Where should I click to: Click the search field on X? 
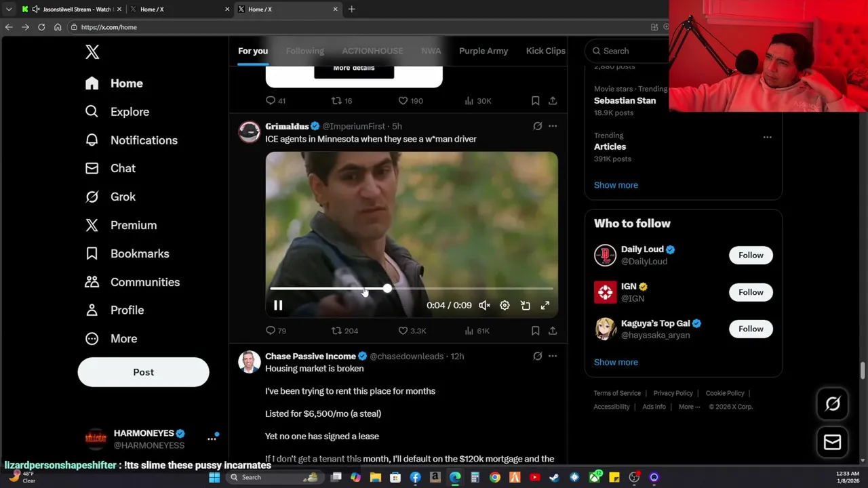627,51
